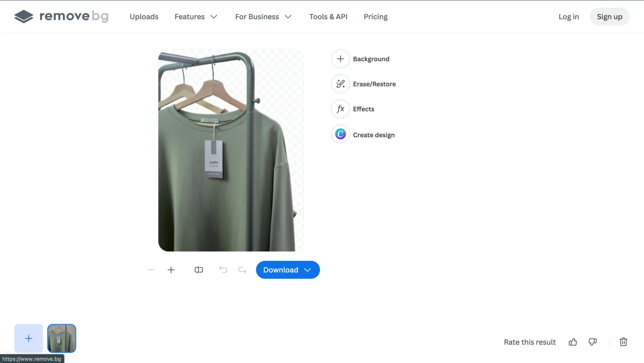644x363 pixels.
Task: Undo the last edit
Action: point(223,270)
